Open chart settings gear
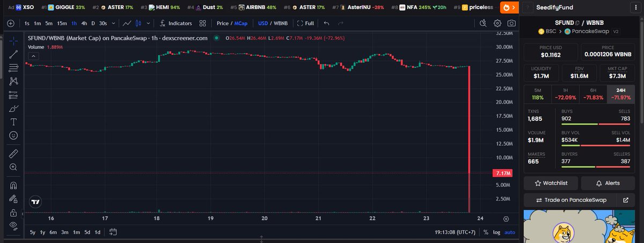The width and height of the screenshot is (644, 243). (x=497, y=23)
